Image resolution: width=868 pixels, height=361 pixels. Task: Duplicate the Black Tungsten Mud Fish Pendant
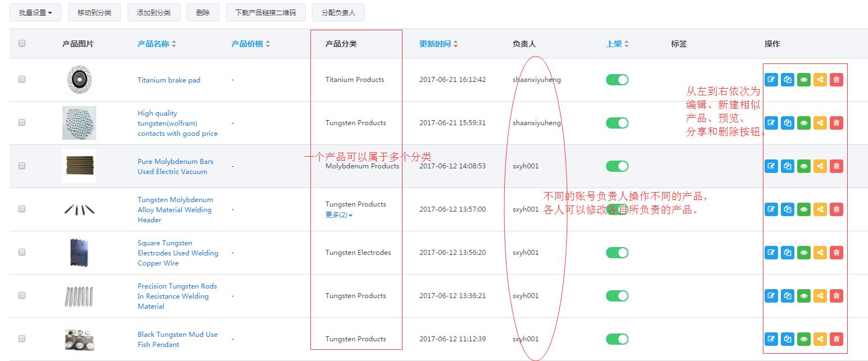(787, 339)
